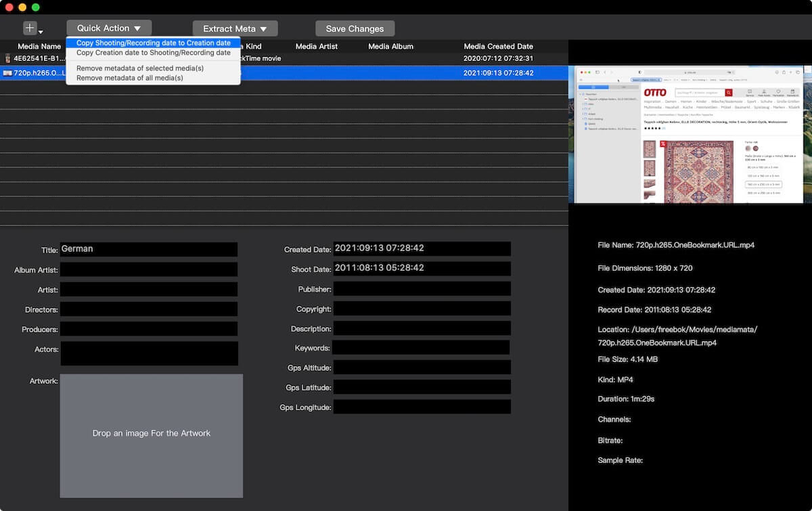Click the Publisher input field

click(422, 289)
